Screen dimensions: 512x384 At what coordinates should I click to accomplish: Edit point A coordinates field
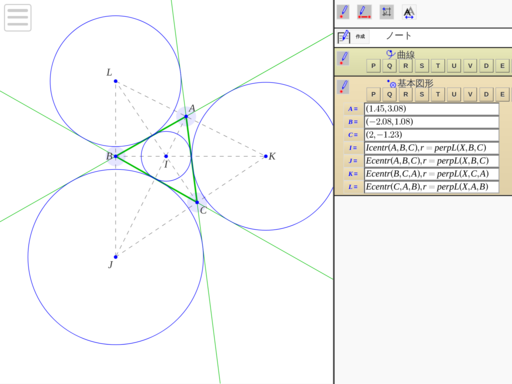tap(432, 109)
